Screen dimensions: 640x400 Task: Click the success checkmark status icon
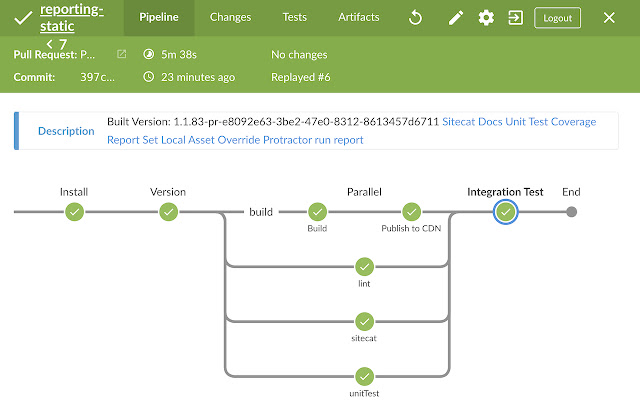point(23,18)
